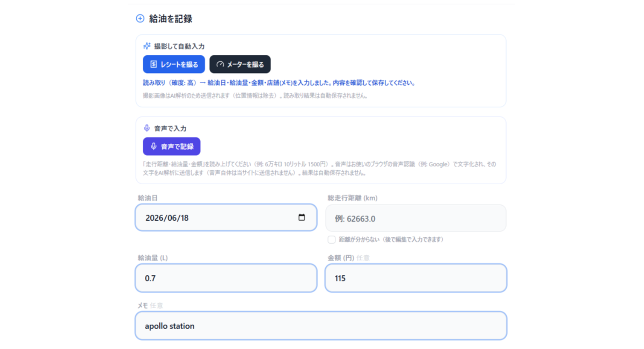Click the 給油を記録 heading text
644x349 pixels.
coord(171,19)
